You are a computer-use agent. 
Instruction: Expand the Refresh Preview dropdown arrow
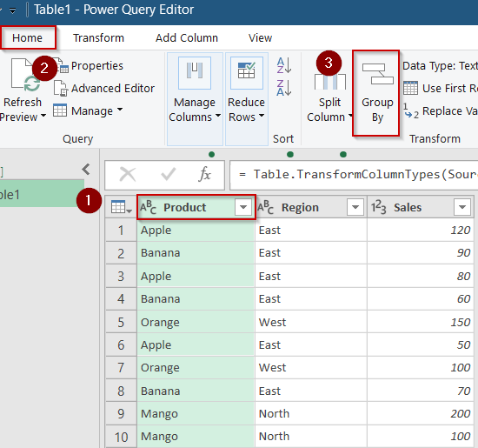point(43,116)
